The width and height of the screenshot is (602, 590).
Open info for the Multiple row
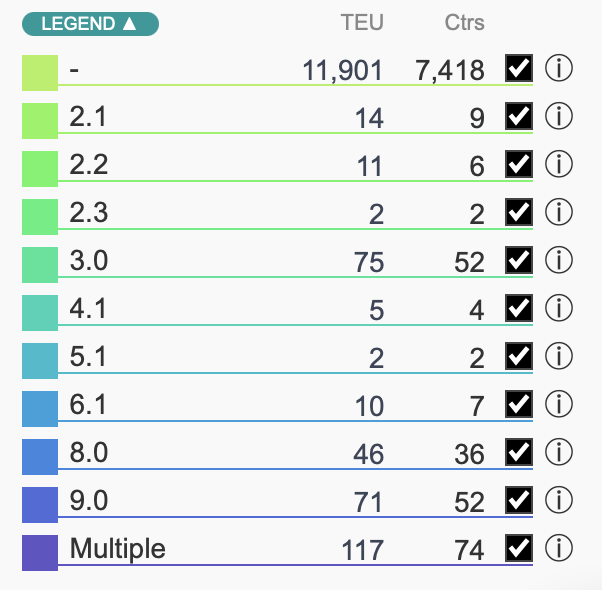coord(558,549)
